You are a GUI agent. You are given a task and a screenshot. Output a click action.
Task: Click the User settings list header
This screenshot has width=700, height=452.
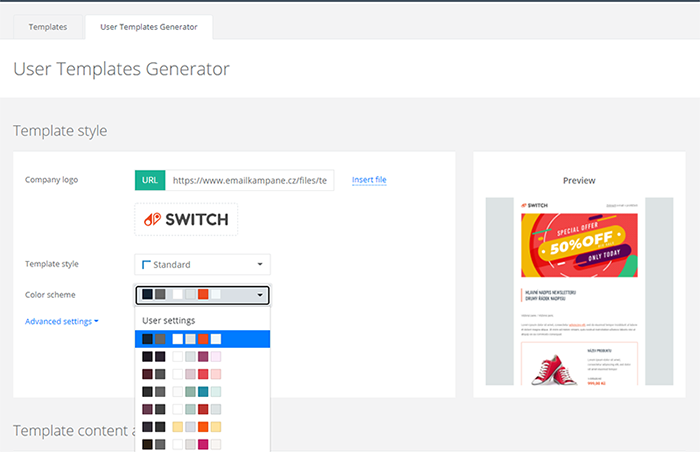pos(169,320)
